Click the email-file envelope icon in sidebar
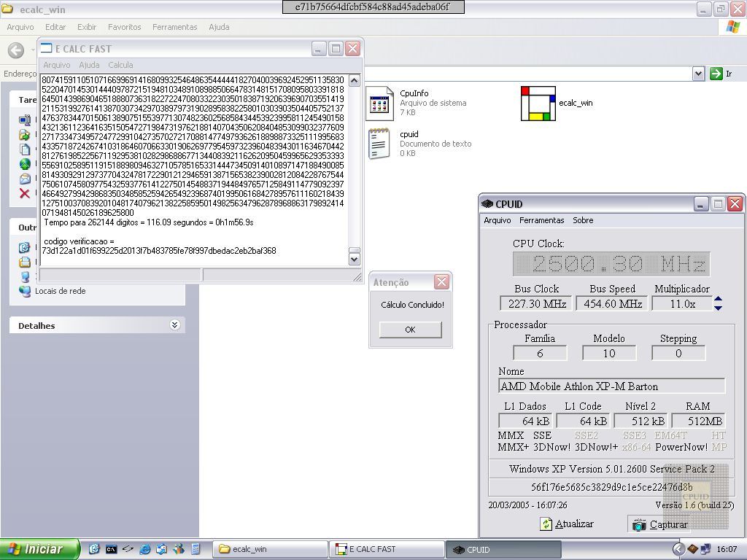The width and height of the screenshot is (747, 560). click(x=25, y=179)
